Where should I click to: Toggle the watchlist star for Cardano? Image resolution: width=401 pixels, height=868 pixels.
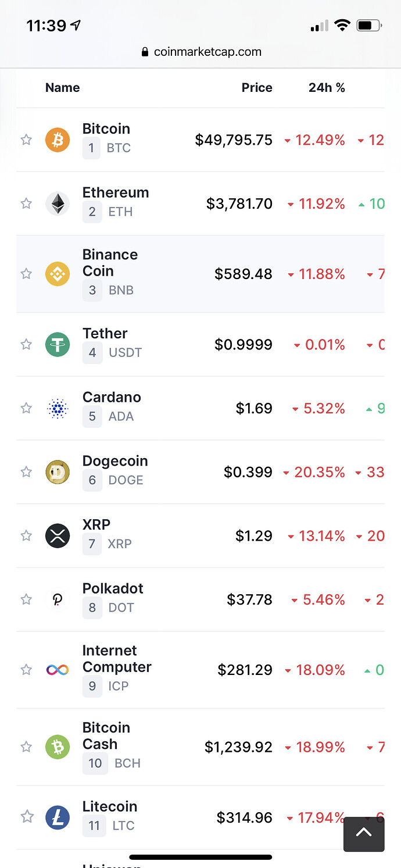(x=26, y=408)
